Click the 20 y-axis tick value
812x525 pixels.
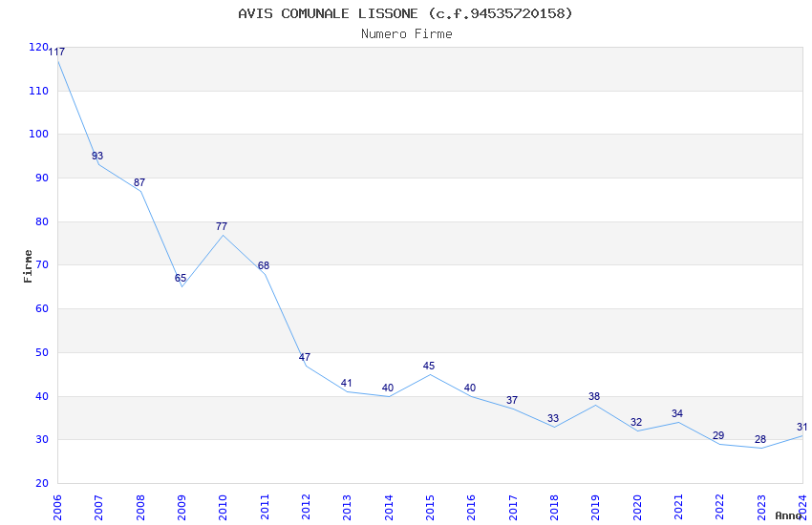coord(42,484)
